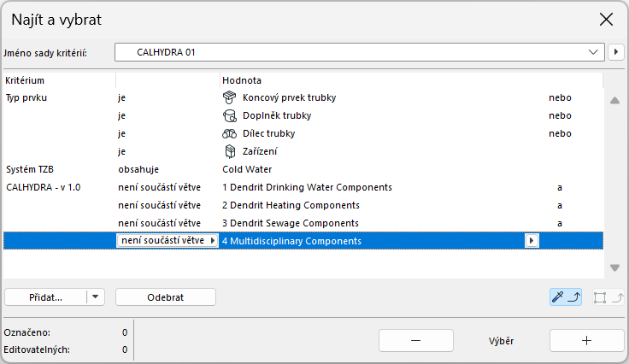This screenshot has width=629, height=364.
Task: Expand the CALHYDRA 01 criteria set dropdown
Action: point(594,53)
